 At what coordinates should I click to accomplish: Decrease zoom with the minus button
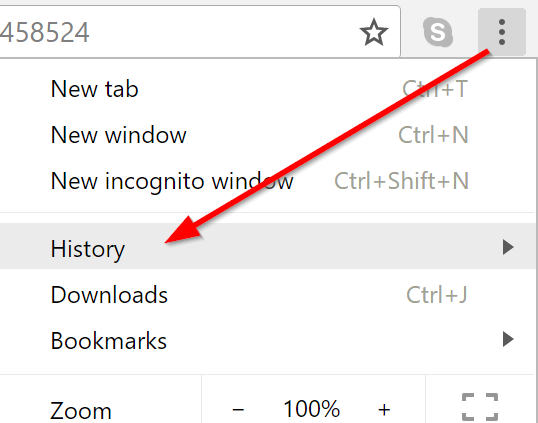[238, 409]
